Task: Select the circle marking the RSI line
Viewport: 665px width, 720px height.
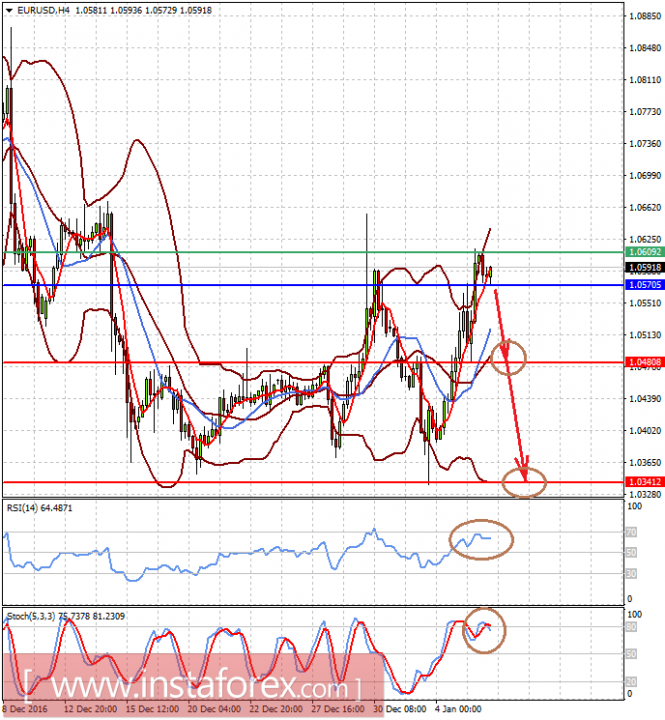Action: (x=481, y=538)
